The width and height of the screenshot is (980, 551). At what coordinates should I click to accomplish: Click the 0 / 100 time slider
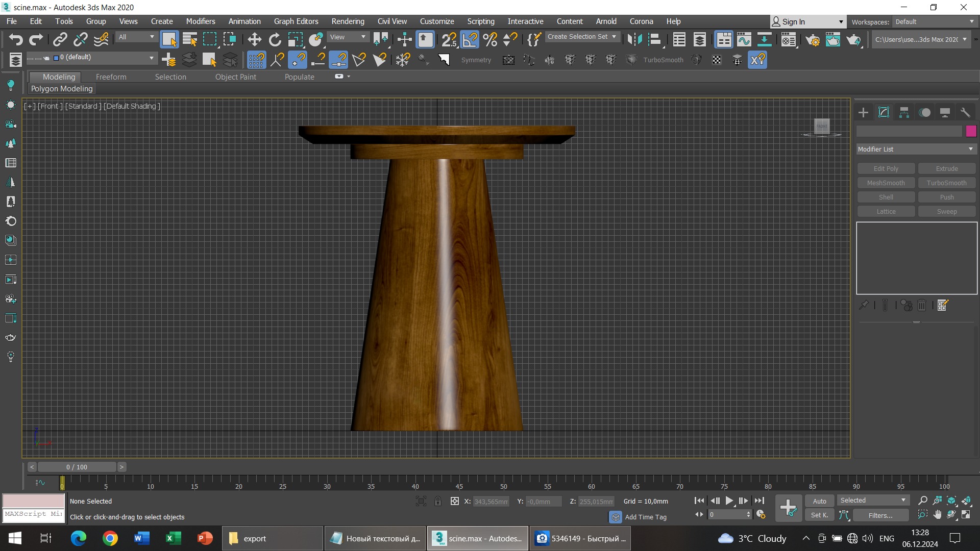pyautogui.click(x=77, y=467)
